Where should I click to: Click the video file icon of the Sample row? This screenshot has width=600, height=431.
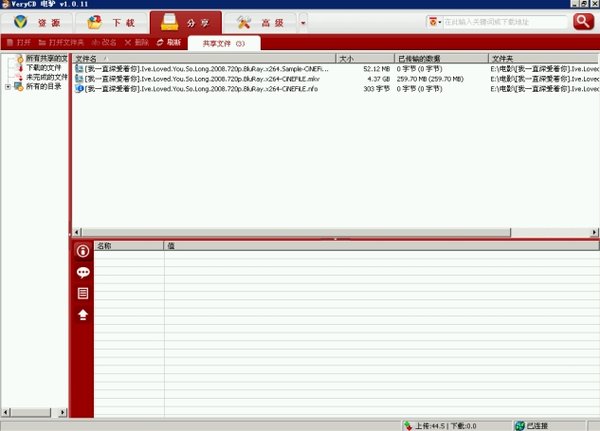click(x=79, y=69)
